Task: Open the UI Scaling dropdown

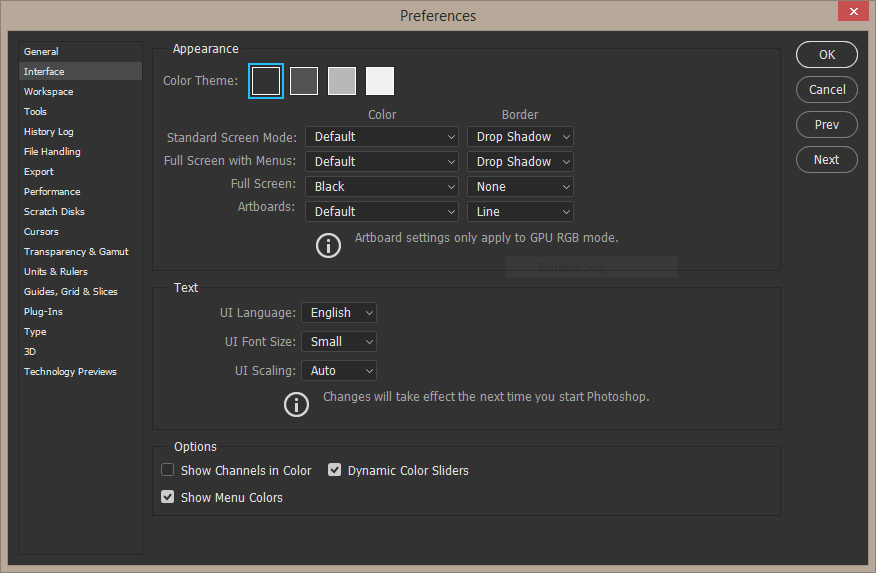Action: (x=339, y=371)
